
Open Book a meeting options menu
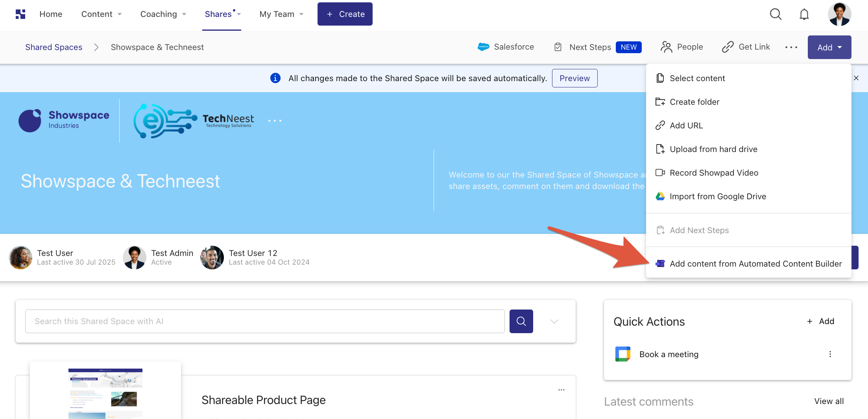click(x=830, y=354)
